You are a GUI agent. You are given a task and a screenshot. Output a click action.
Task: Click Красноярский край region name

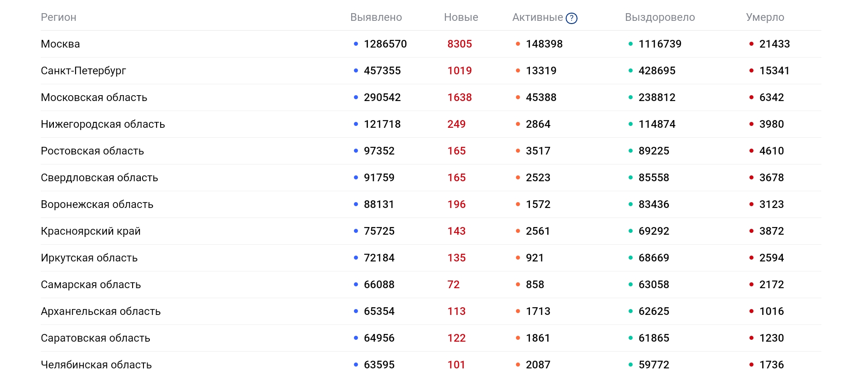pos(91,231)
